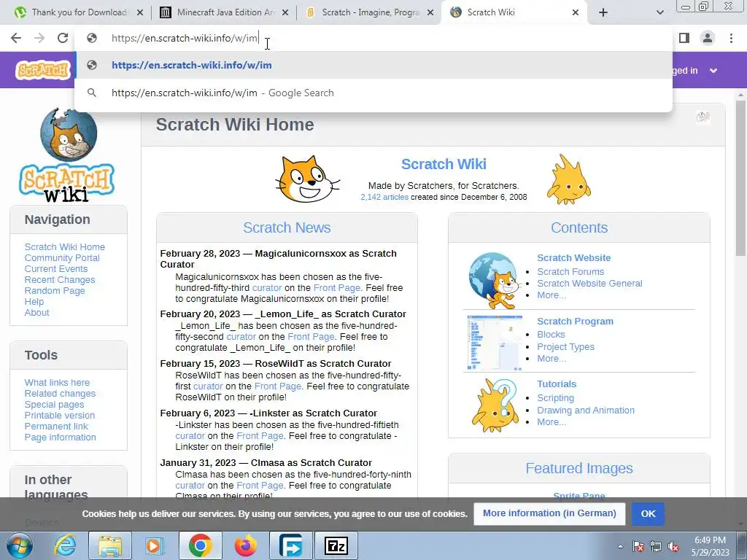Open Special pages link

pyautogui.click(x=54, y=404)
